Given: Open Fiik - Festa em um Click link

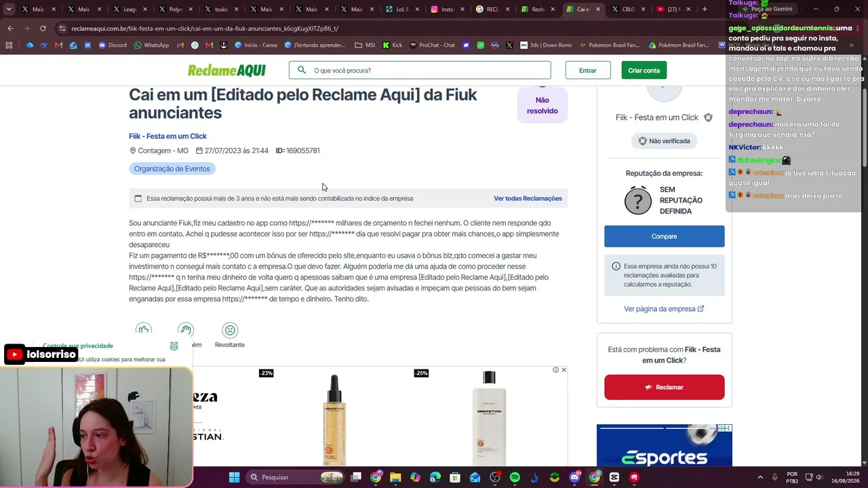Looking at the screenshot, I should [x=167, y=136].
